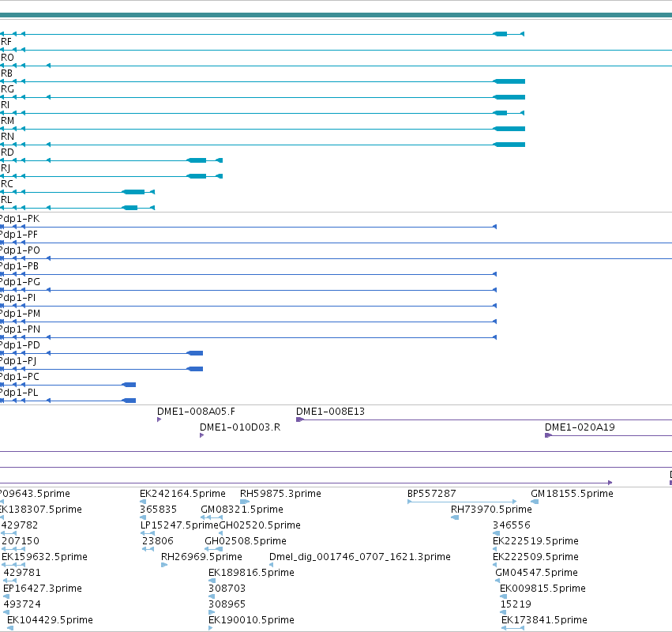The image size is (672, 632).
Task: Select the Pdp1-PO label
Action: pos(21,250)
